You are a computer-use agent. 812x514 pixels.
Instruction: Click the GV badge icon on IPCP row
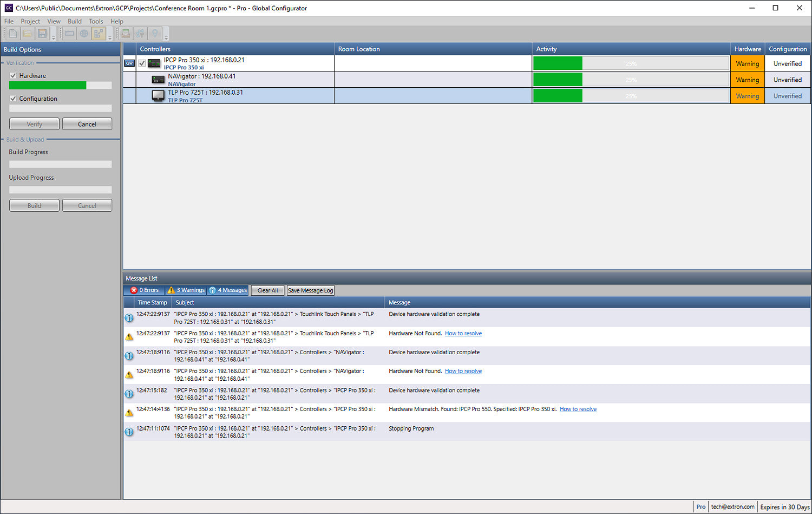[129, 63]
